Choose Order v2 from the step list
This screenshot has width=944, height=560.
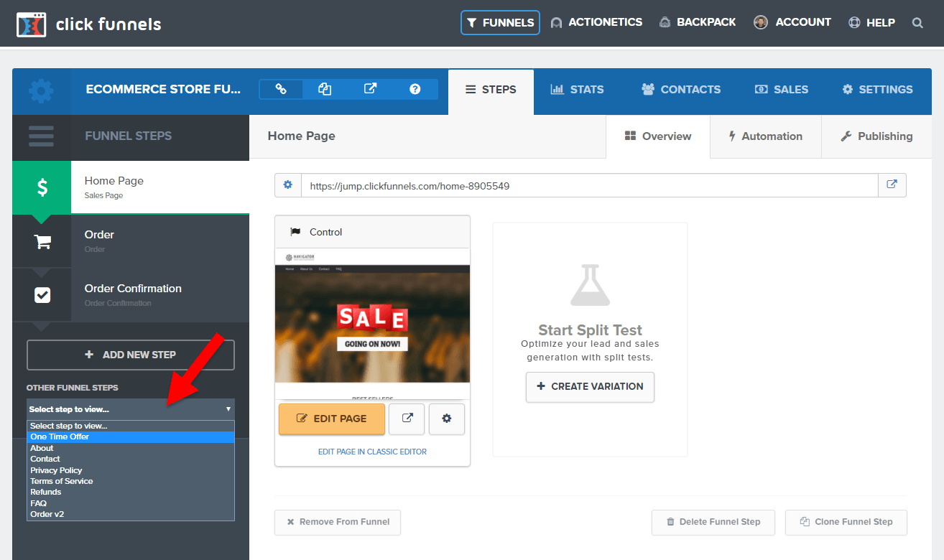point(131,514)
